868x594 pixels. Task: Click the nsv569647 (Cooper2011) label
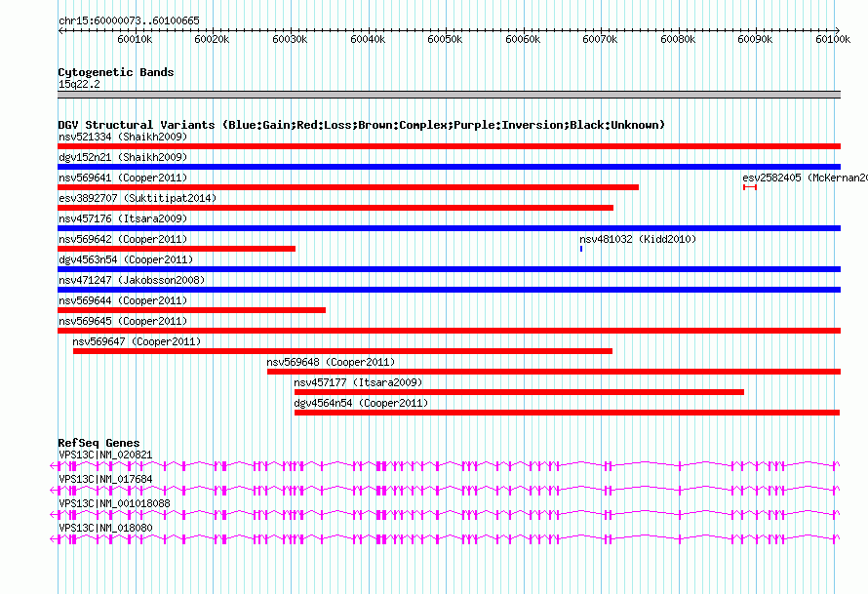pyautogui.click(x=137, y=341)
